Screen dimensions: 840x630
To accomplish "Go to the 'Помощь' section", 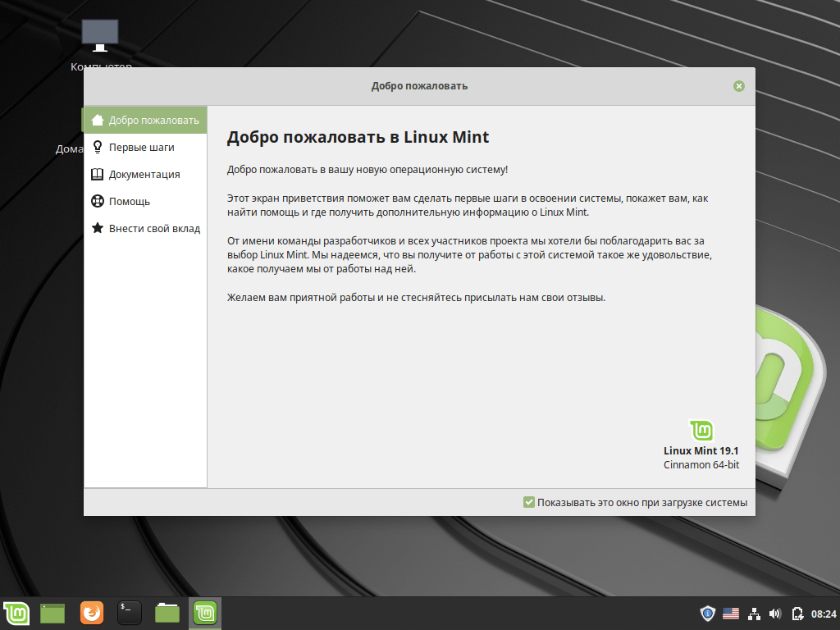I will 144,201.
